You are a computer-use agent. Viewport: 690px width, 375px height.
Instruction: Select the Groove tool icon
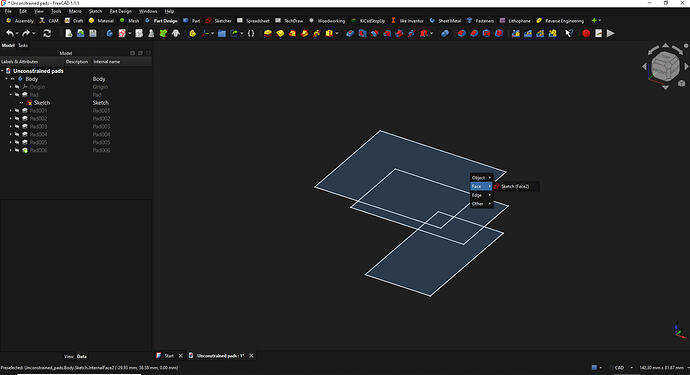(374, 33)
